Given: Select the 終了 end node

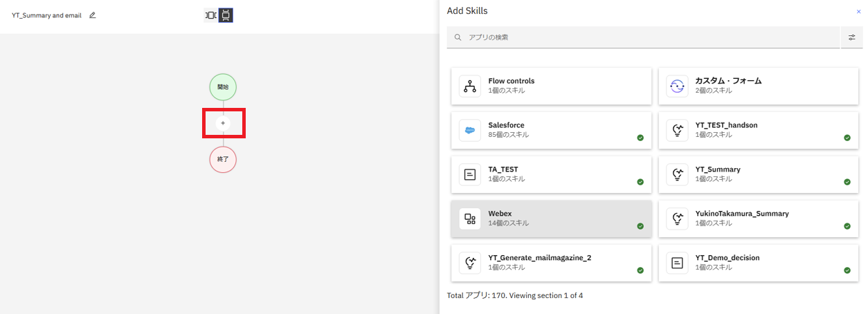Looking at the screenshot, I should tap(223, 159).
